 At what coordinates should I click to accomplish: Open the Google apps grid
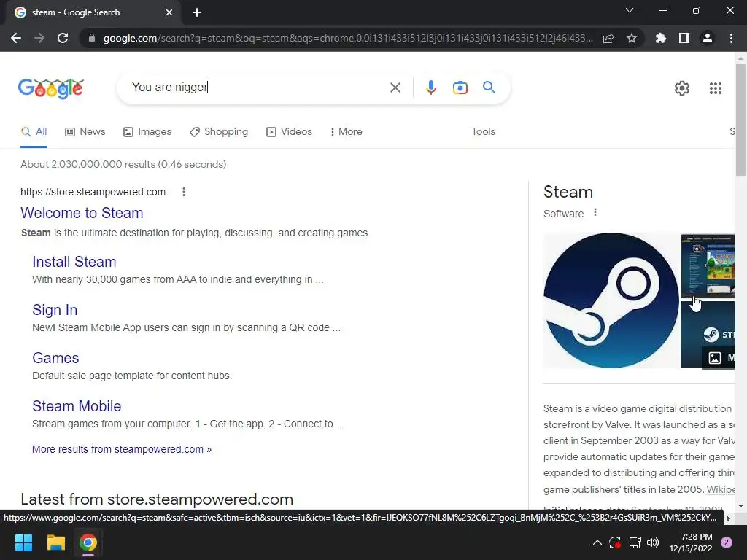(716, 88)
